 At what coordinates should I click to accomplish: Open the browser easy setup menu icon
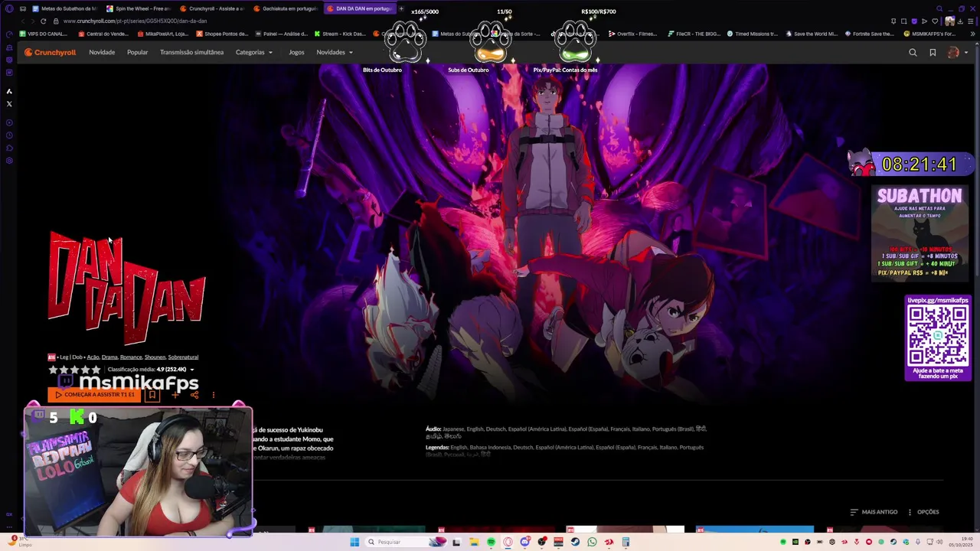(971, 21)
